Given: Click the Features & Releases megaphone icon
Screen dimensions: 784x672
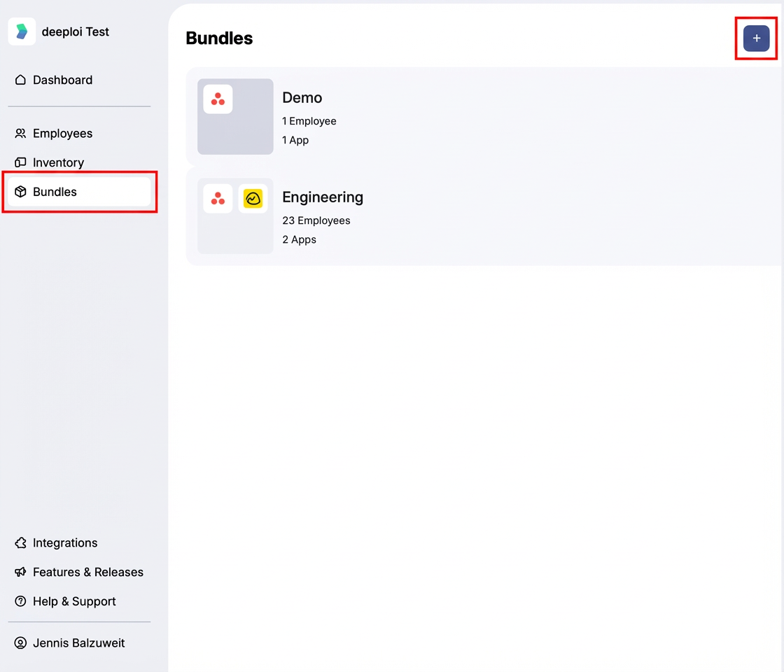Looking at the screenshot, I should pyautogui.click(x=20, y=572).
